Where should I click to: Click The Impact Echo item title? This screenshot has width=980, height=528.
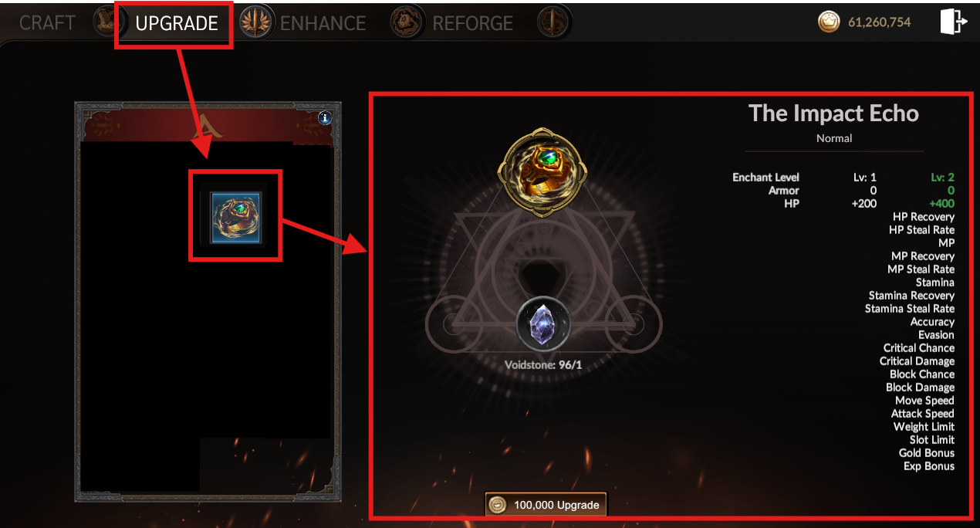[833, 113]
